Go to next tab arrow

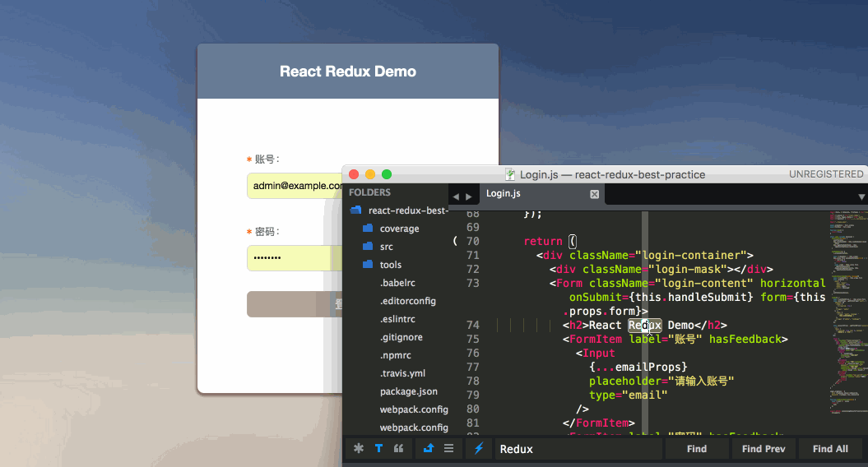pyautogui.click(x=469, y=197)
